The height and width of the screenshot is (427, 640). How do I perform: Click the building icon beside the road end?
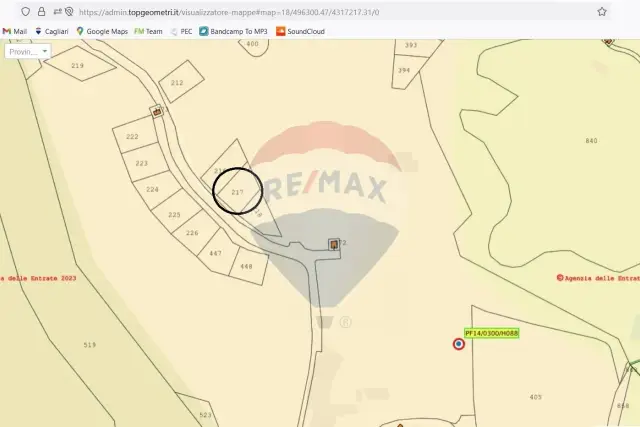click(334, 245)
